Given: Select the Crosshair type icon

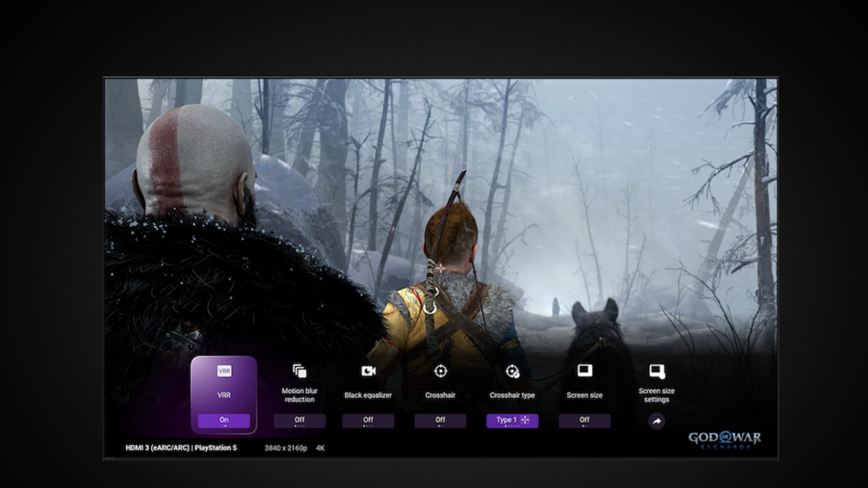Looking at the screenshot, I should 513,371.
